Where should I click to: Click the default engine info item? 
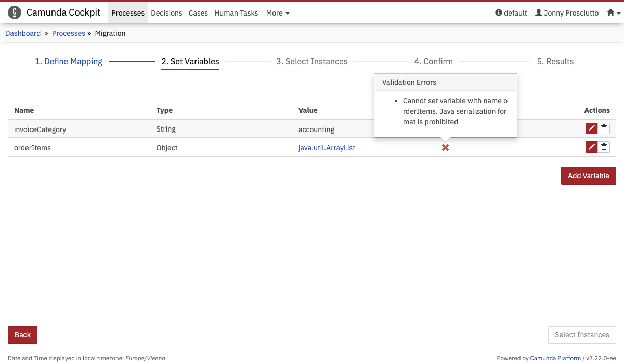pos(511,13)
